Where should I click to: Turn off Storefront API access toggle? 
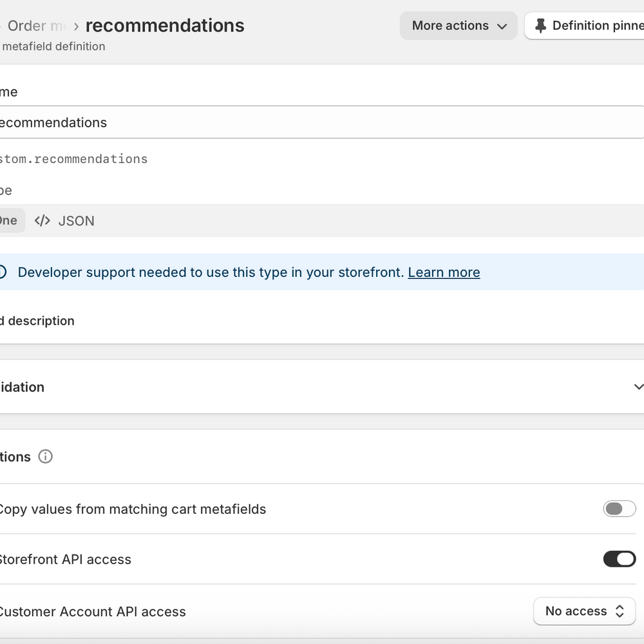[620, 559]
